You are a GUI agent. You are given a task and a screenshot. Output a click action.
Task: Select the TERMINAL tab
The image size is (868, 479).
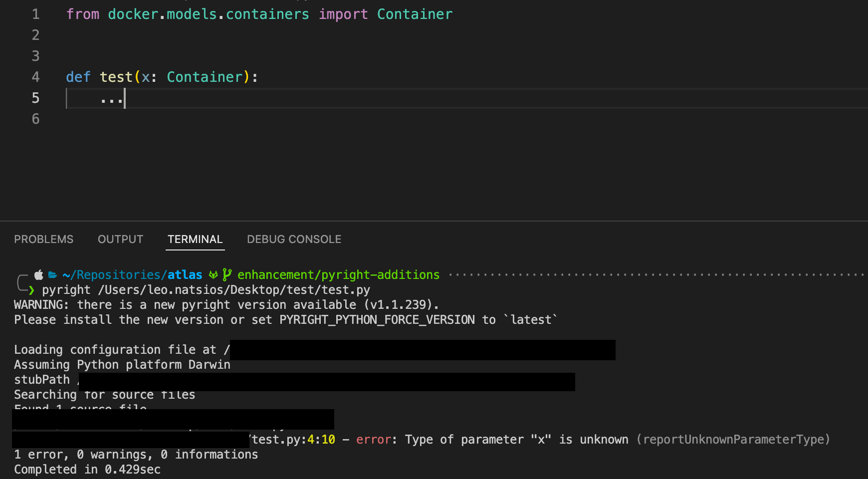click(x=195, y=239)
